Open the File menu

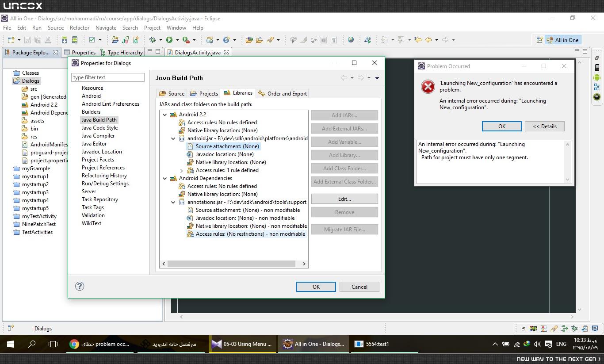[x=7, y=27]
